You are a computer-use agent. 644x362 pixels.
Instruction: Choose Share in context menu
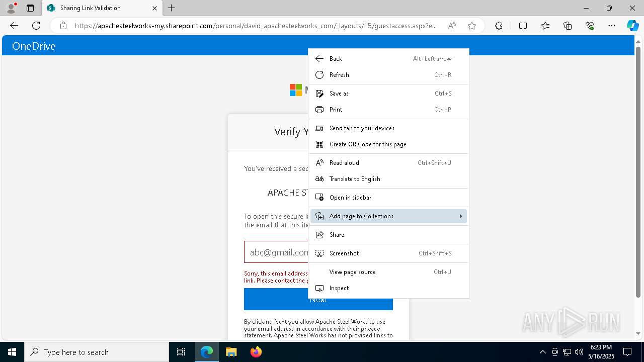[388, 235]
